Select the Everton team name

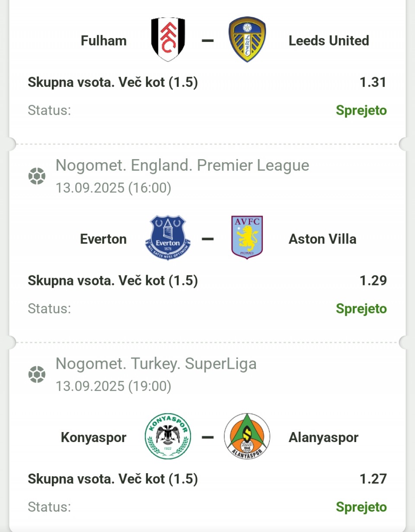[x=103, y=239]
